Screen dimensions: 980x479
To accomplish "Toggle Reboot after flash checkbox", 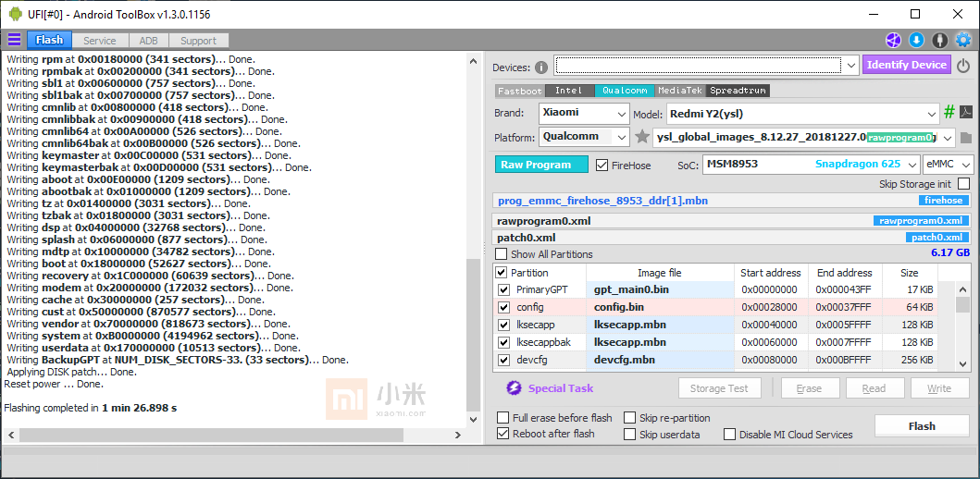I will coord(502,434).
